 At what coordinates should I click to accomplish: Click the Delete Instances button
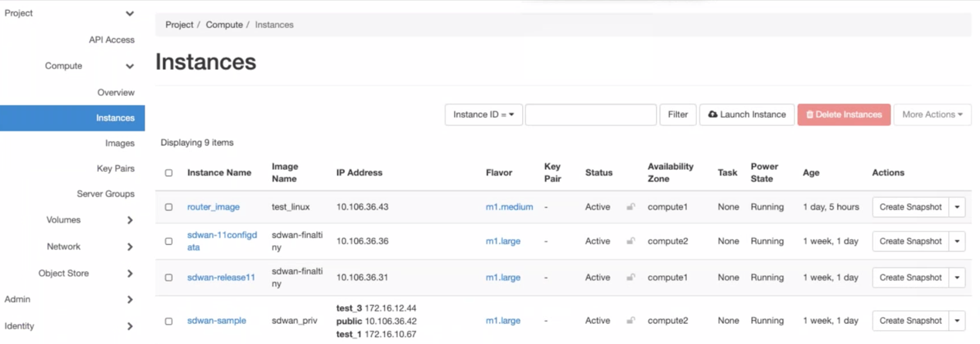pos(844,114)
